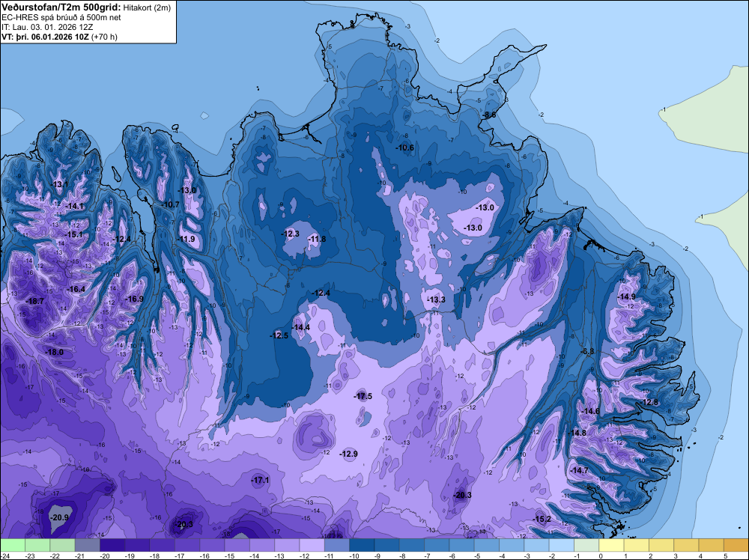Select the legend swatch labeled -23
This screenshot has width=749, height=560.
point(37,545)
